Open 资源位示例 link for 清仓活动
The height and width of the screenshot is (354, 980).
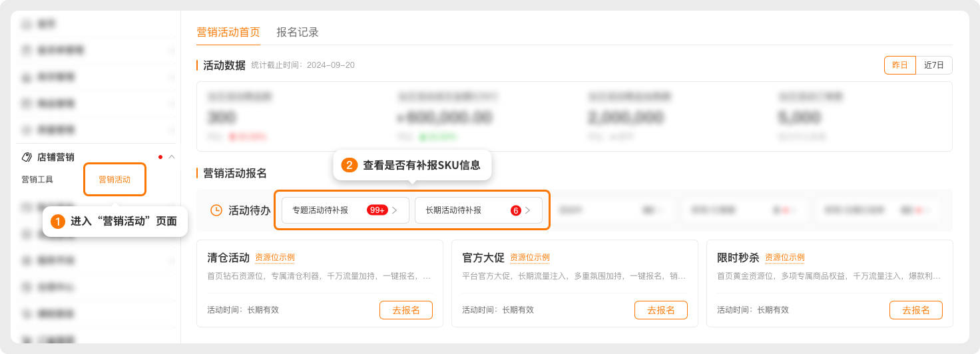[275, 258]
